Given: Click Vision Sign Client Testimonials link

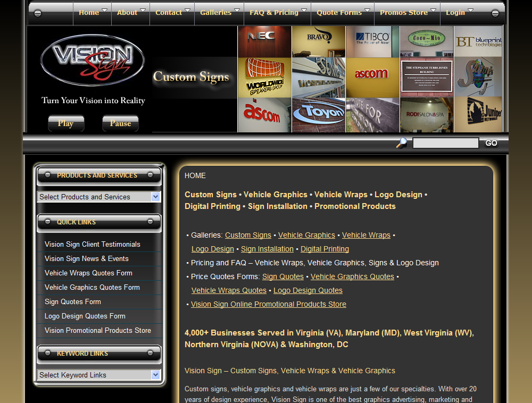Looking at the screenshot, I should coord(93,244).
